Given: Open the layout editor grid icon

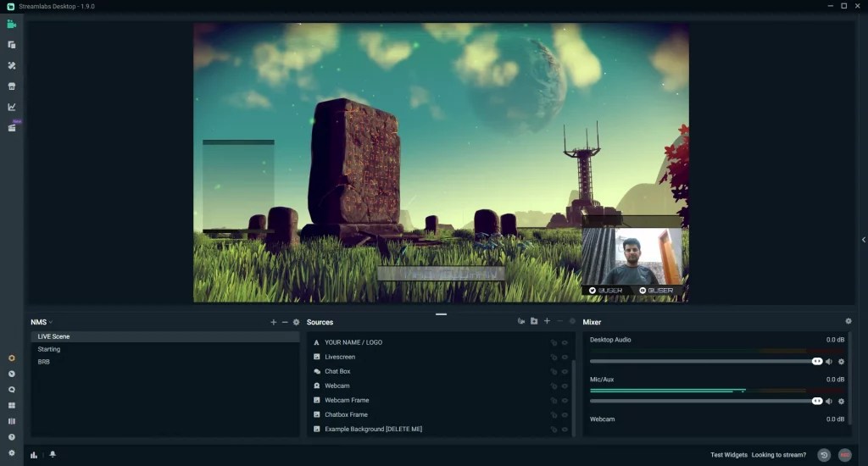Looking at the screenshot, I should point(12,406).
